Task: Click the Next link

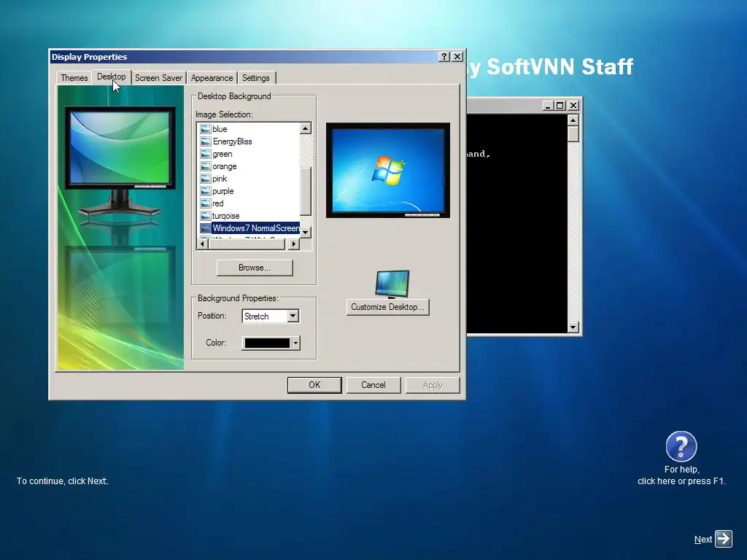Action: click(703, 539)
